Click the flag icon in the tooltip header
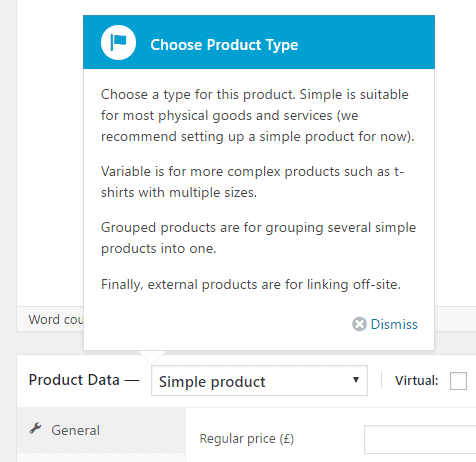This screenshot has width=476, height=462. coord(118,43)
